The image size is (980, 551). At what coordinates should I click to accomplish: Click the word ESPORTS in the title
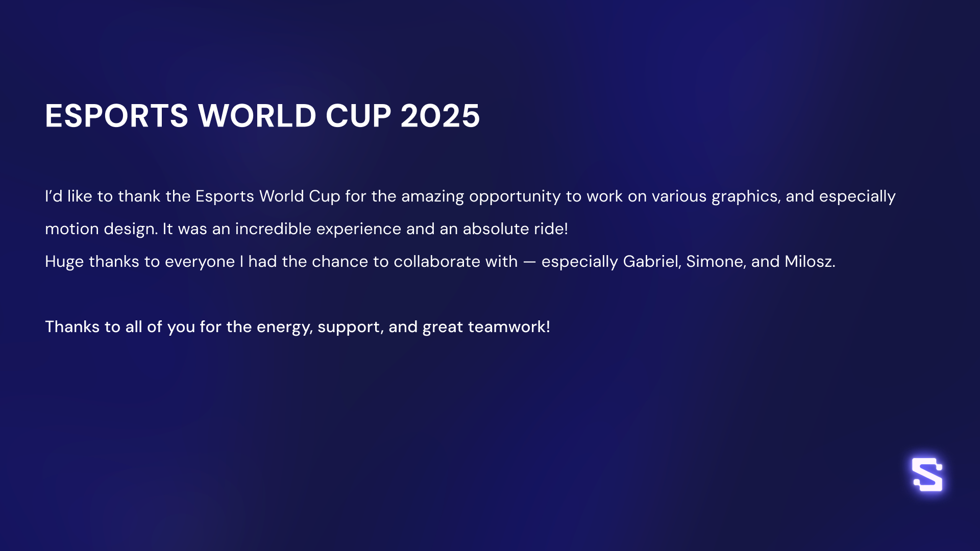pyautogui.click(x=117, y=115)
